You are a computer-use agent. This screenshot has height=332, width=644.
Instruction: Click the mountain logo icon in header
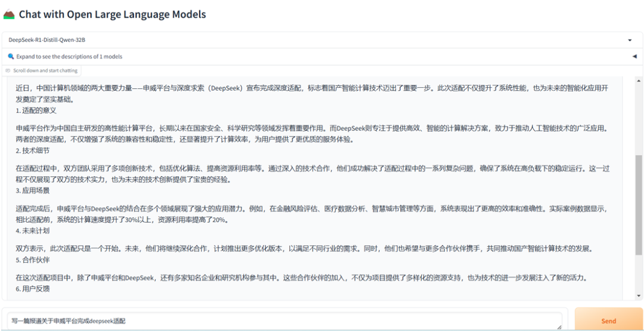point(8,14)
